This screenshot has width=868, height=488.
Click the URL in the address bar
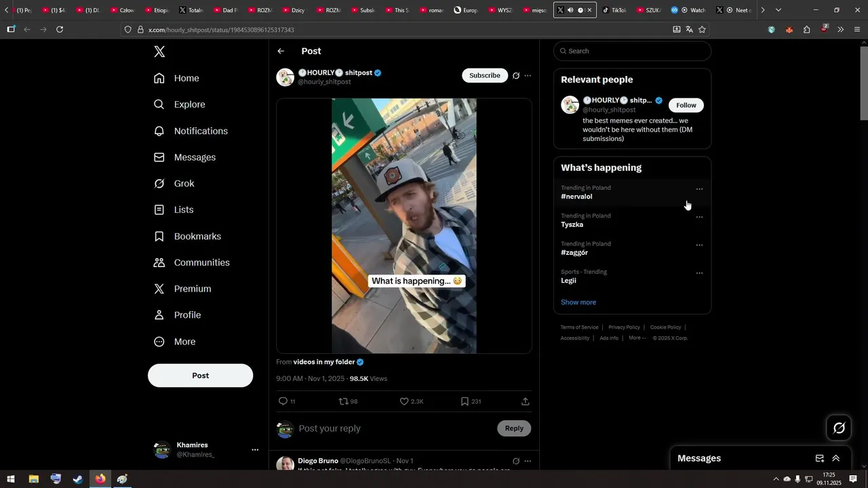coord(221,30)
